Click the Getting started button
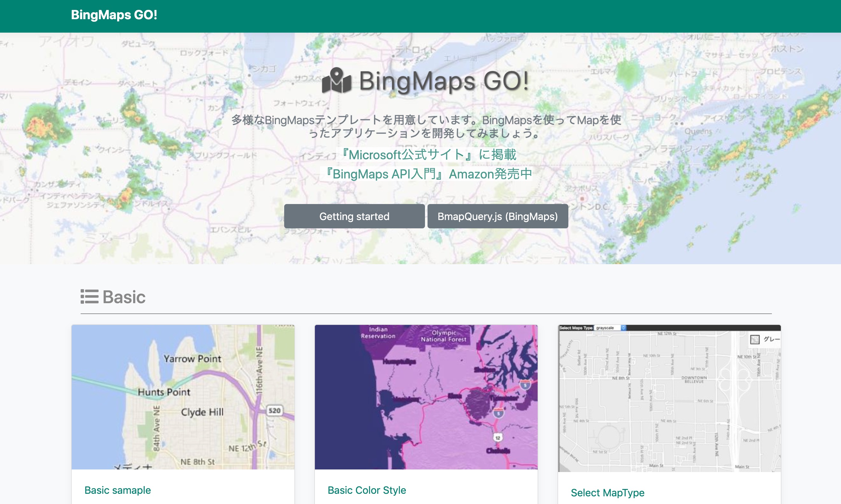The image size is (841, 504). point(354,216)
